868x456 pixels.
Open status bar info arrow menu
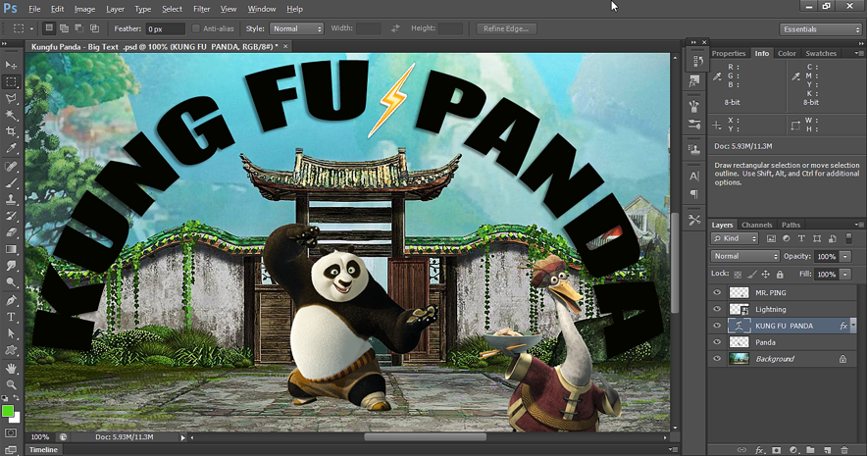(x=183, y=437)
